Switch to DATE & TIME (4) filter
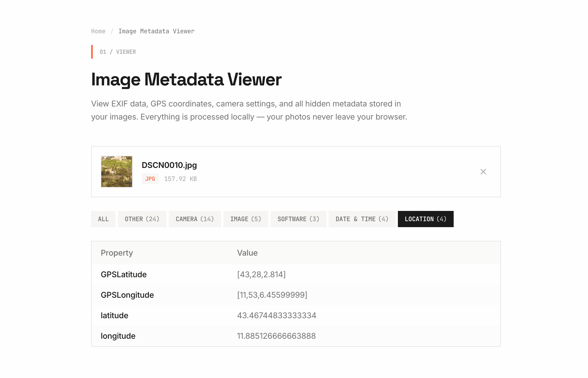Image resolution: width=588 pixels, height=378 pixels. tap(362, 219)
